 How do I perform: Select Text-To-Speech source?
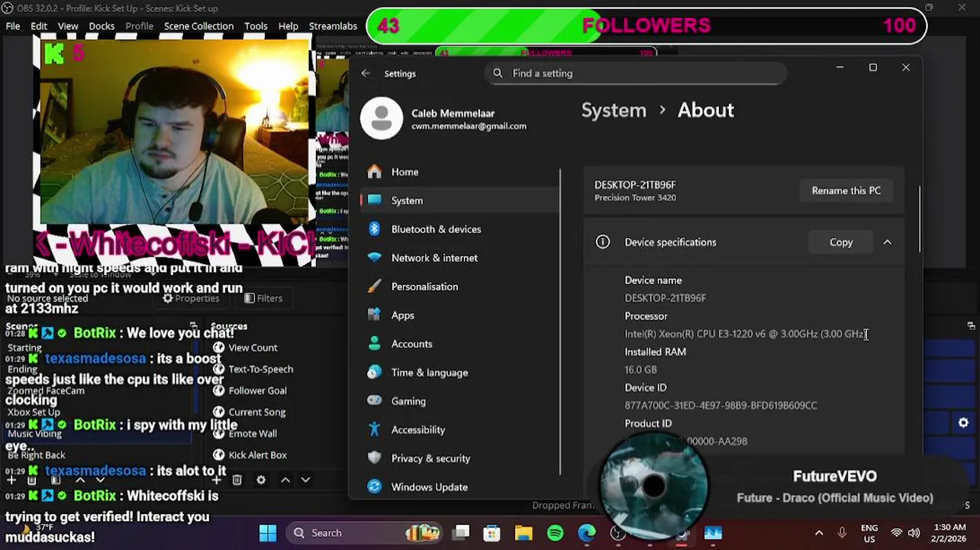(260, 369)
